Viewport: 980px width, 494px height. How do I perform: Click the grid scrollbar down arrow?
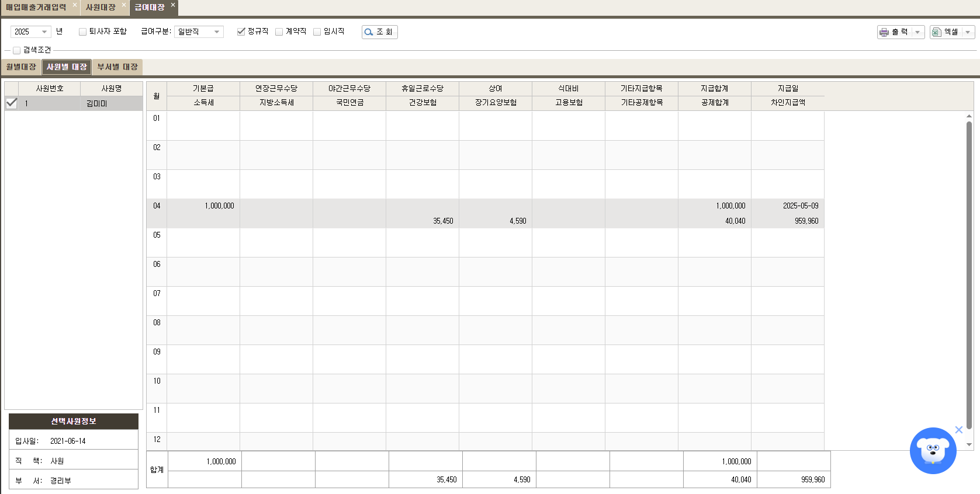point(969,444)
